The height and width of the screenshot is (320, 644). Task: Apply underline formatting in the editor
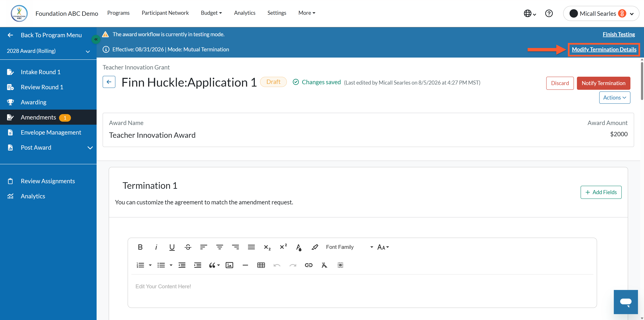coord(172,247)
